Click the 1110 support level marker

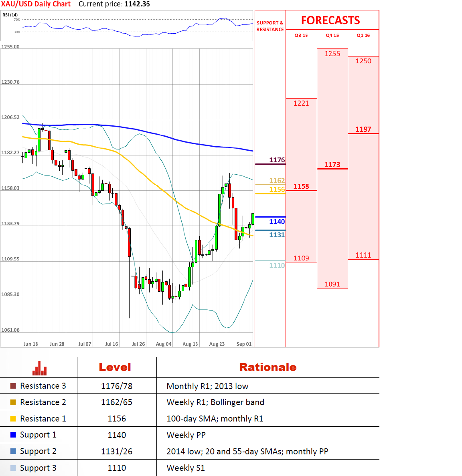click(x=277, y=265)
